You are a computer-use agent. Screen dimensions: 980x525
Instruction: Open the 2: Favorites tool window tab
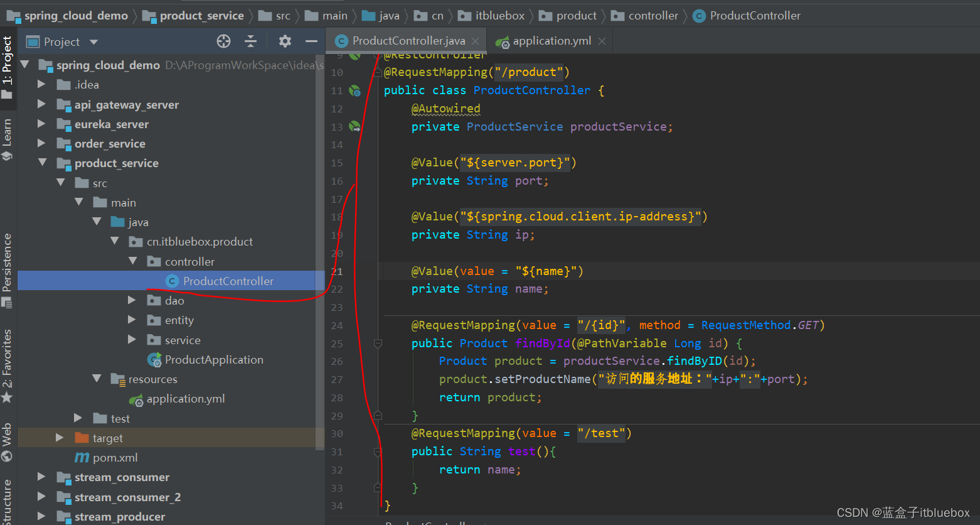[x=7, y=365]
